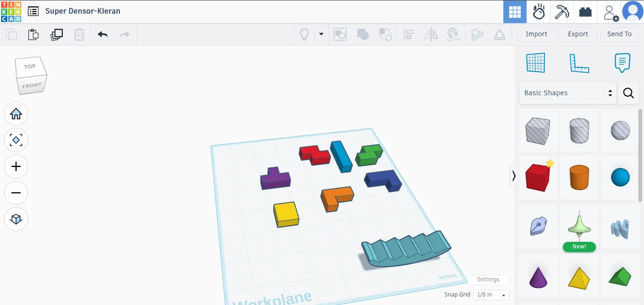644x305 pixels.
Task: Pick the blue Sphere shape
Action: tap(620, 177)
